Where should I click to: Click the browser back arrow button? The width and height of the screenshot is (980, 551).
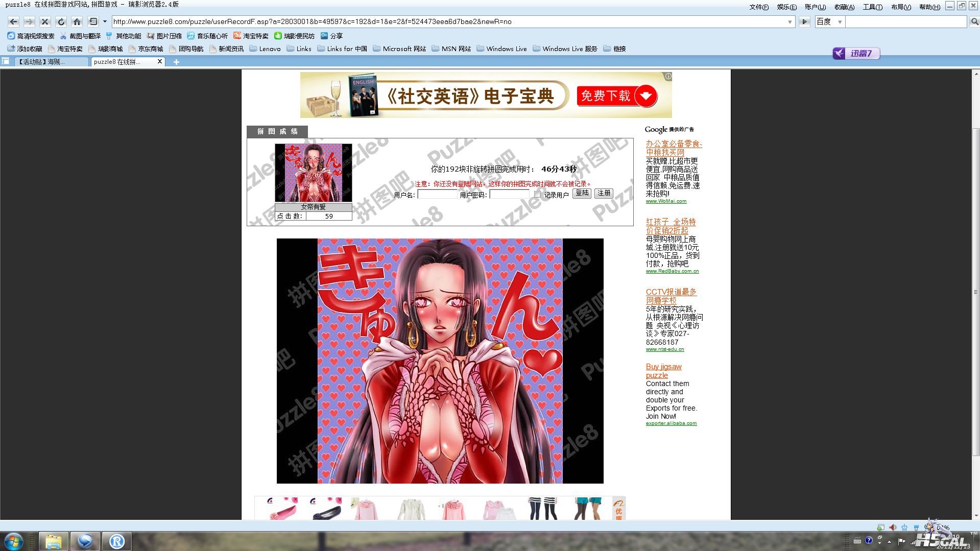14,21
